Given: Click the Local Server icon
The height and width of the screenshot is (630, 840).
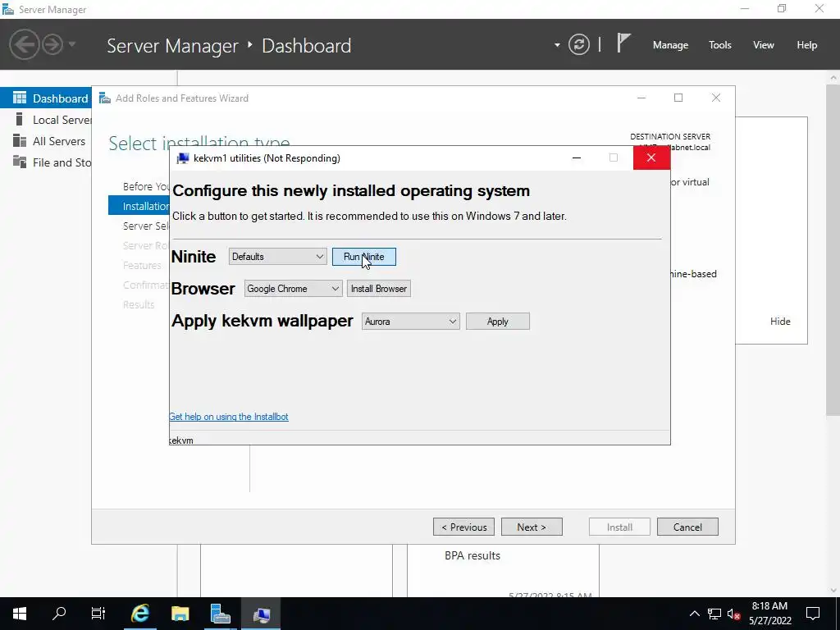Looking at the screenshot, I should coord(20,119).
